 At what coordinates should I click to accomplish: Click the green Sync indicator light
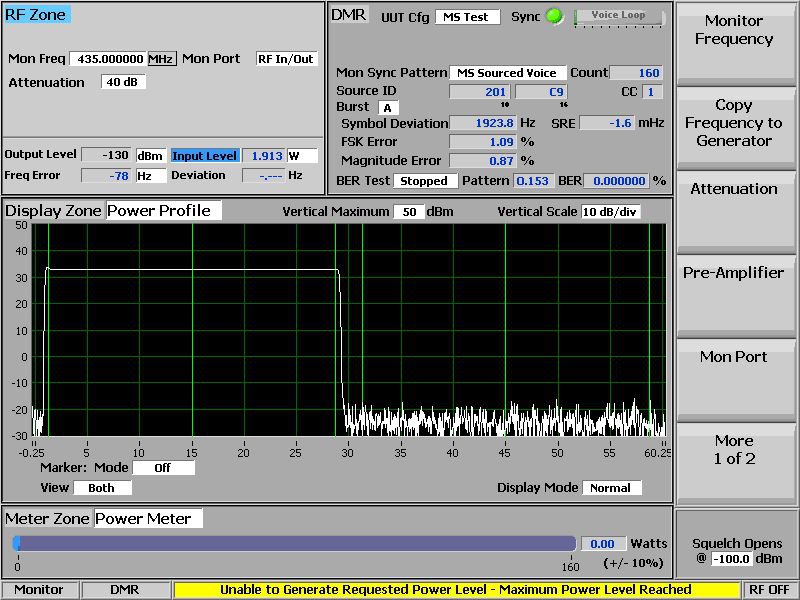[x=554, y=17]
